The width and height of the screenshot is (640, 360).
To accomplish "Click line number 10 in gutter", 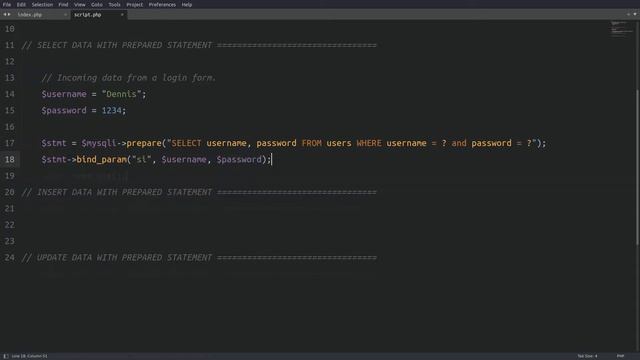I will coord(9,29).
